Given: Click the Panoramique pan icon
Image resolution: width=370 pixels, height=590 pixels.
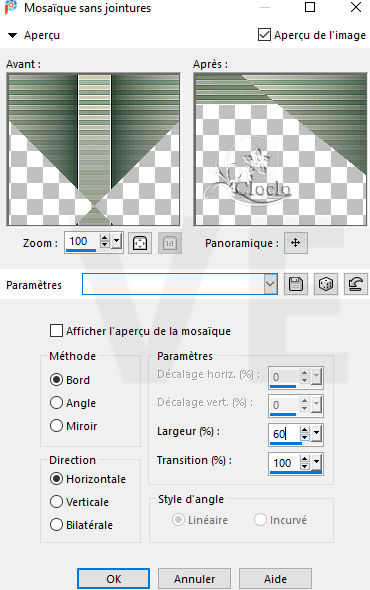Looking at the screenshot, I should pyautogui.click(x=295, y=243).
